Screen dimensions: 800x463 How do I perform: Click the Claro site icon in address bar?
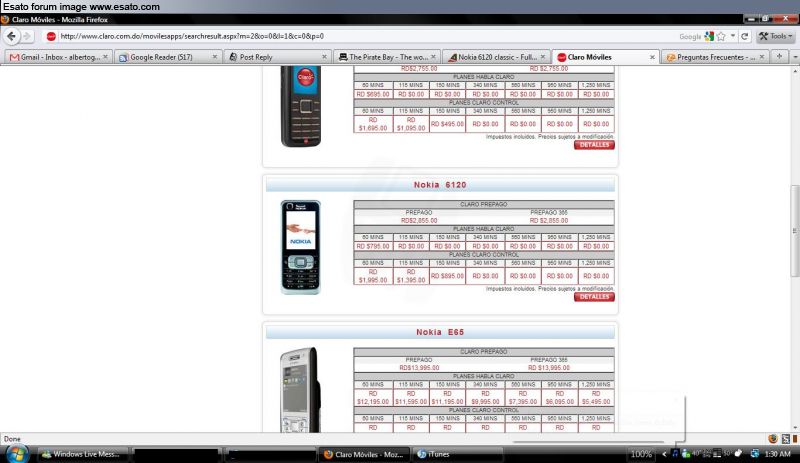51,36
